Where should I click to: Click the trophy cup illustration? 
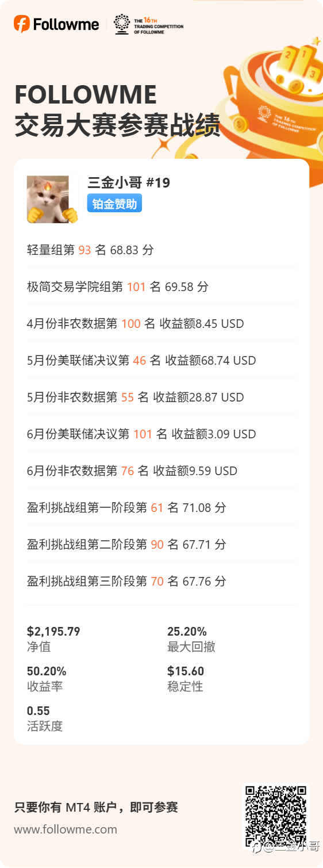(x=276, y=92)
